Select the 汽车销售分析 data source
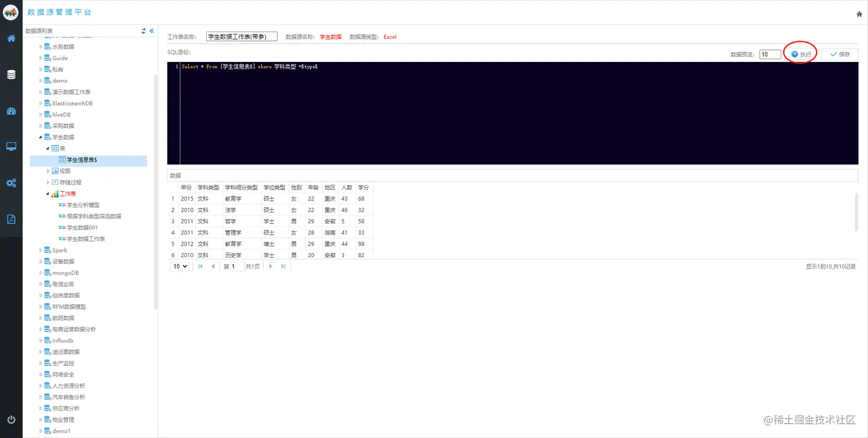868x438 pixels. click(68, 397)
